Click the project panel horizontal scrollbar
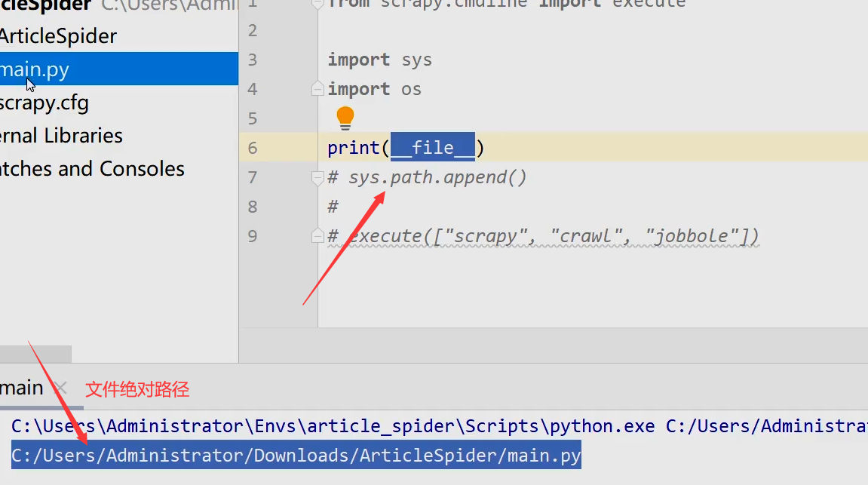The width and height of the screenshot is (868, 485). pos(35,354)
